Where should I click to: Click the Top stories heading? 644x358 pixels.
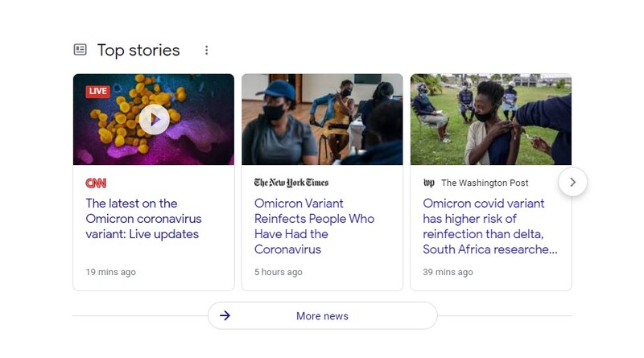coord(138,50)
